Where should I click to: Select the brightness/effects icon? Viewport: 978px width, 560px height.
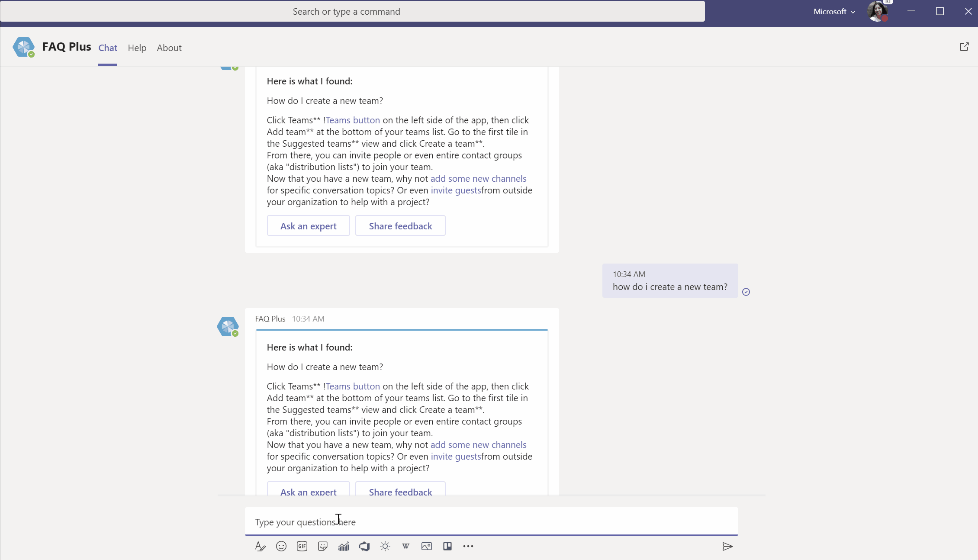(385, 546)
